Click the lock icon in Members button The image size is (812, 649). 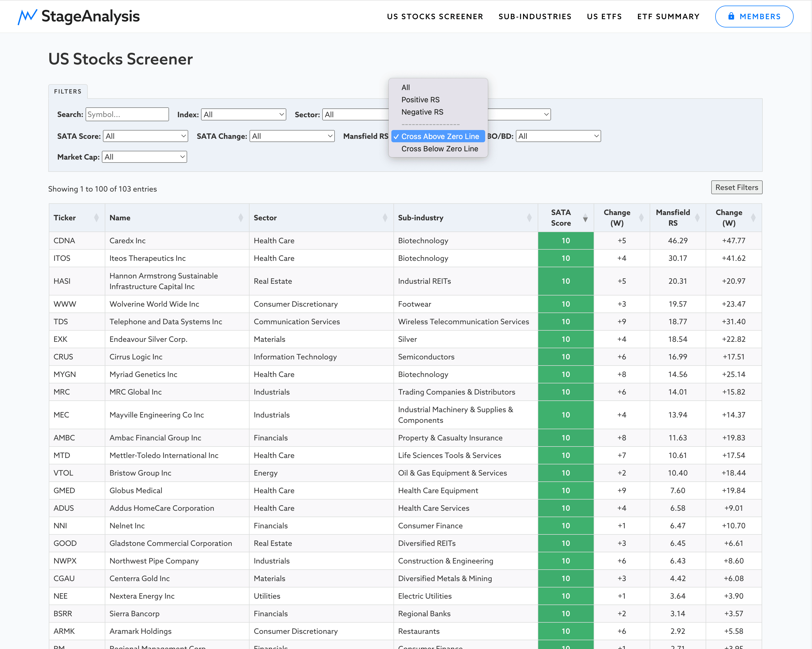tap(731, 16)
